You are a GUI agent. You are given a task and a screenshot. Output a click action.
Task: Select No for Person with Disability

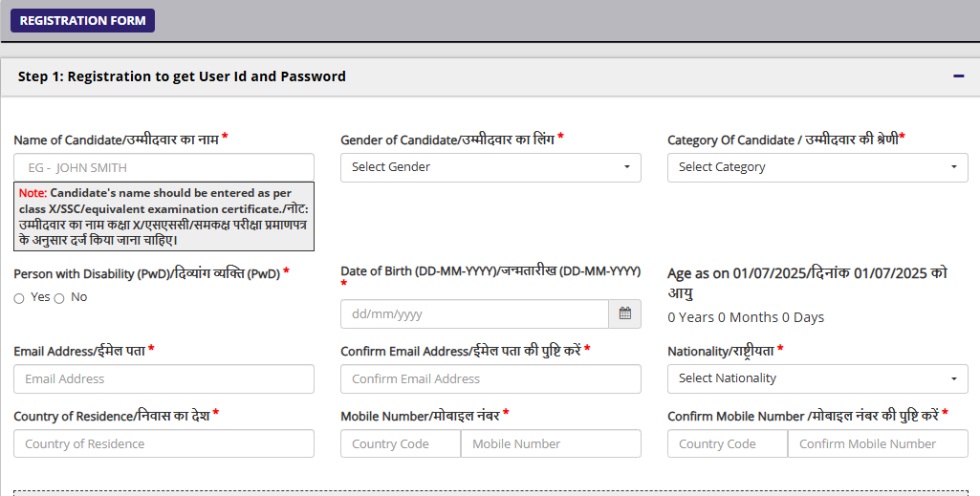(x=59, y=298)
